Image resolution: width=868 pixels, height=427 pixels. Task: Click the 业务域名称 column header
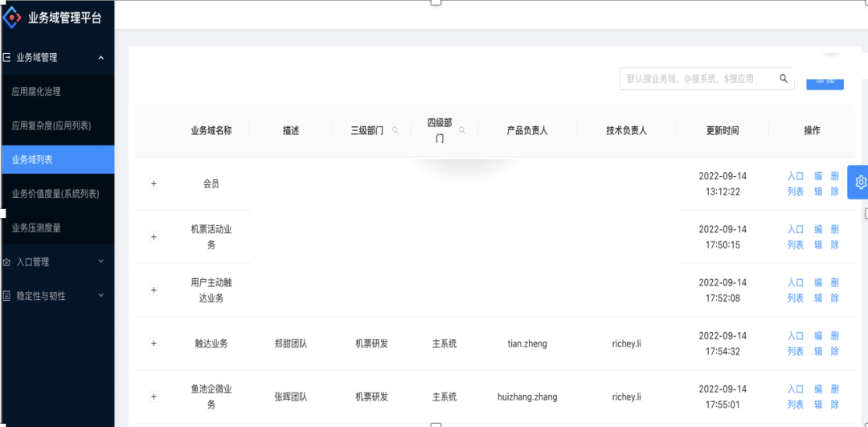pyautogui.click(x=211, y=131)
